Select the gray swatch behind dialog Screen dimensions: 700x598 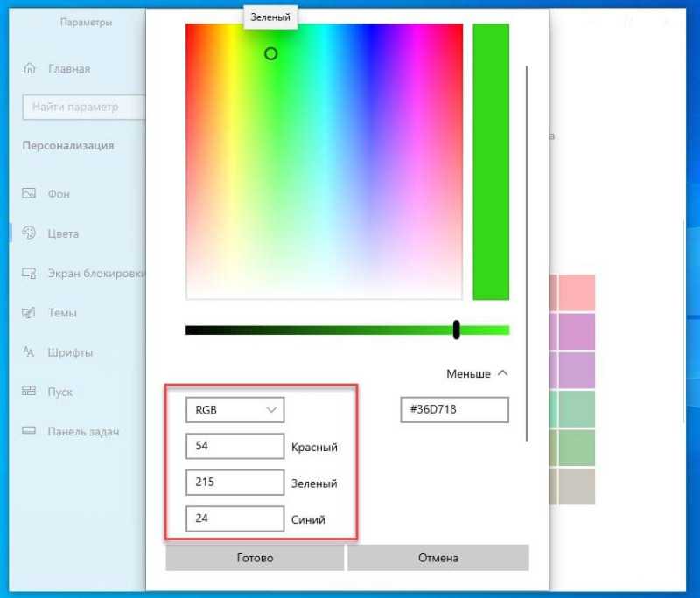click(x=577, y=486)
